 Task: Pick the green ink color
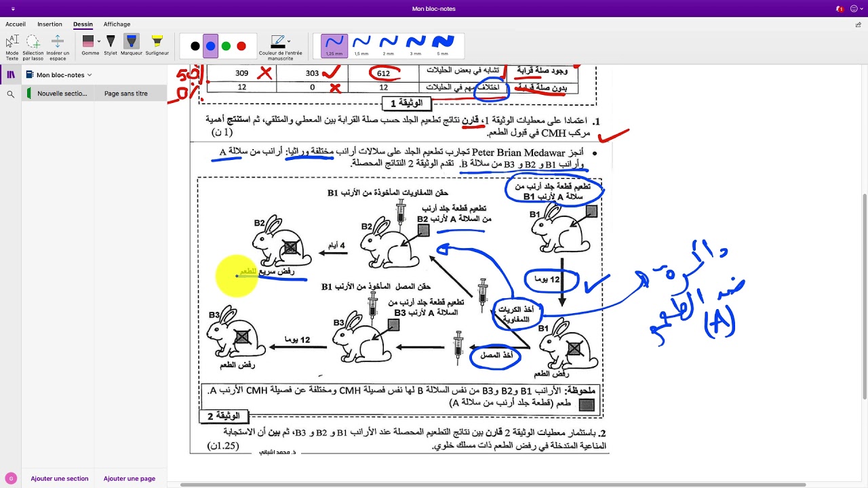[x=226, y=46]
